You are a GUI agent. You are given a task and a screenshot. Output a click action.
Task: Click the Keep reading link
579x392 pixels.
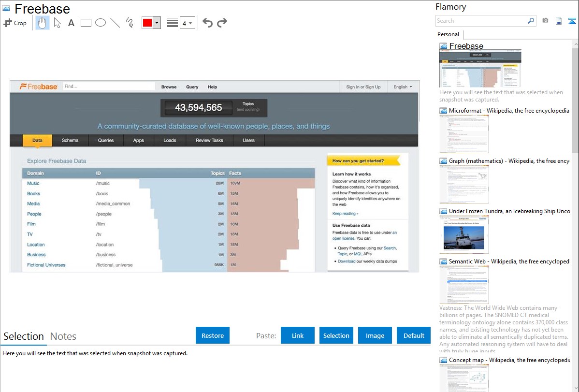pyautogui.click(x=345, y=214)
